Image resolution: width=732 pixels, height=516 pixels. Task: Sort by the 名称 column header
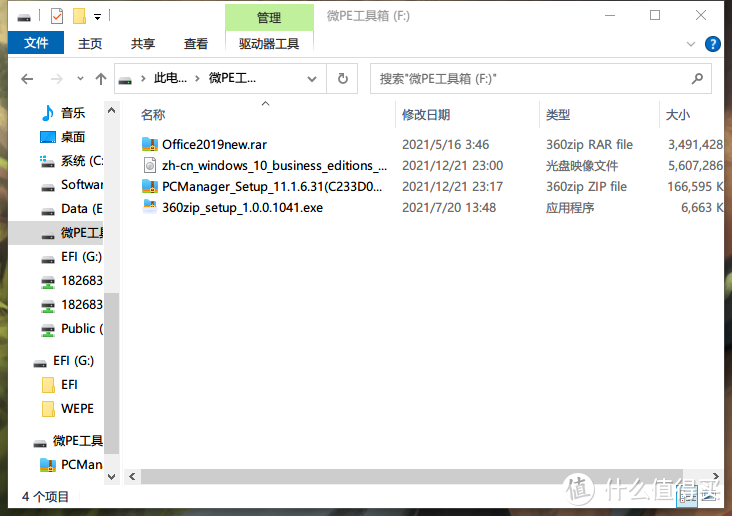coord(153,114)
